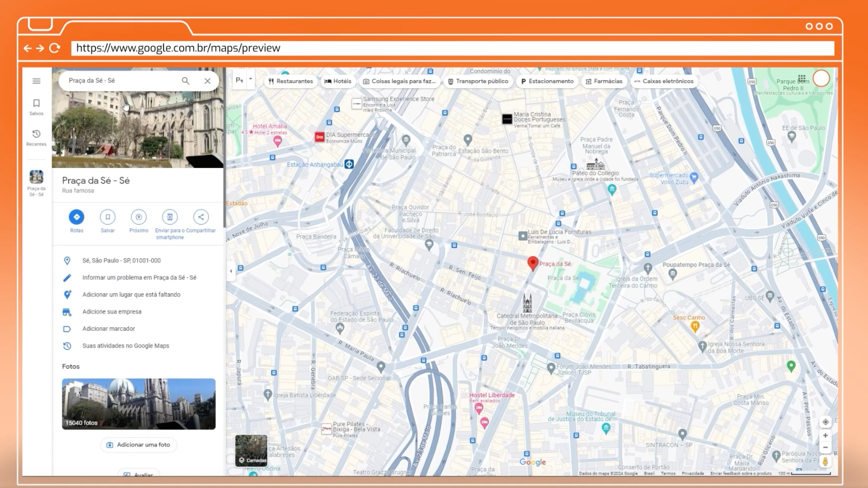
Task: Click the Compartilhar share icon
Action: (x=201, y=217)
